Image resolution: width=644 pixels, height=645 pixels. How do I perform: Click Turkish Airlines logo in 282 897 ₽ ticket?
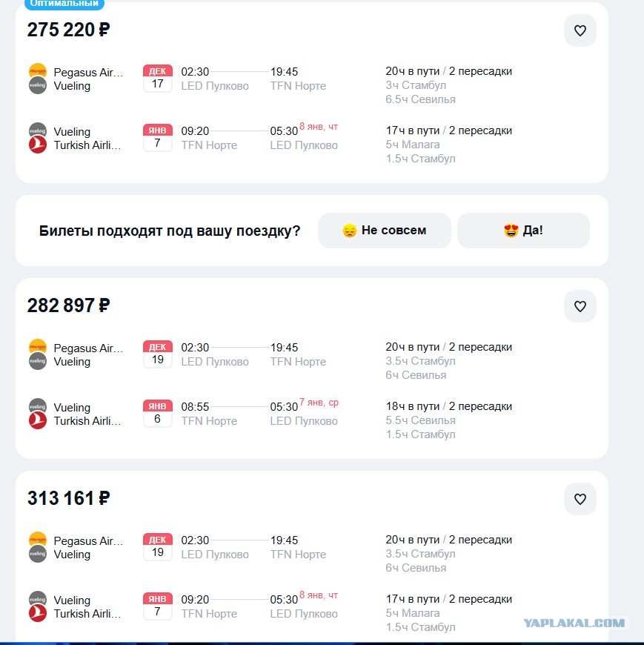(x=37, y=420)
